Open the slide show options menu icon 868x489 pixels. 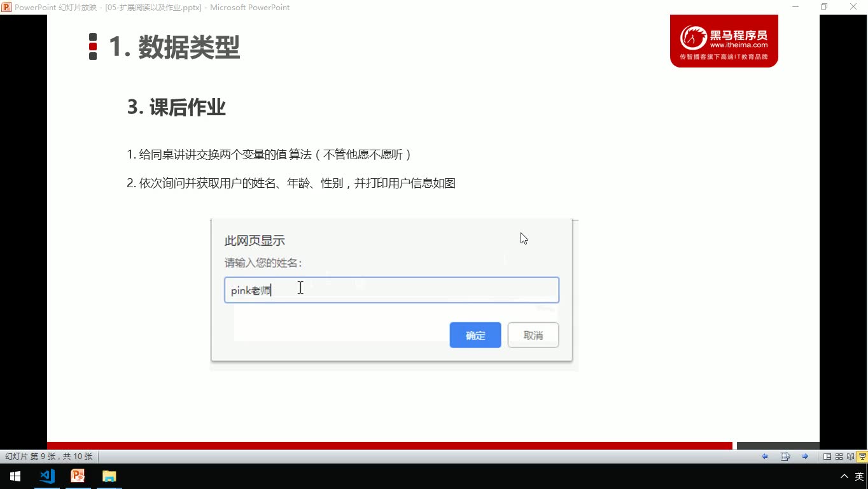point(785,457)
